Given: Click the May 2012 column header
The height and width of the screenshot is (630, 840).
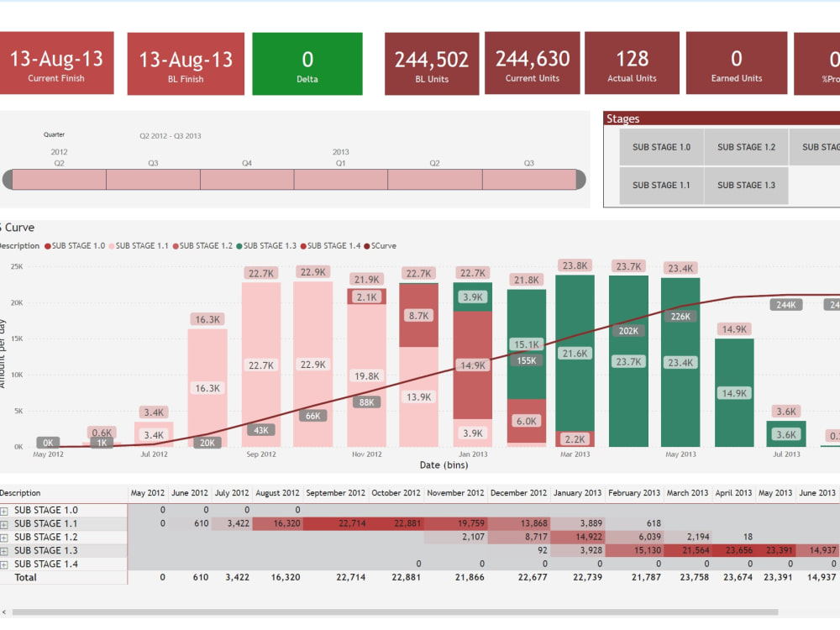Looking at the screenshot, I should point(147,493).
